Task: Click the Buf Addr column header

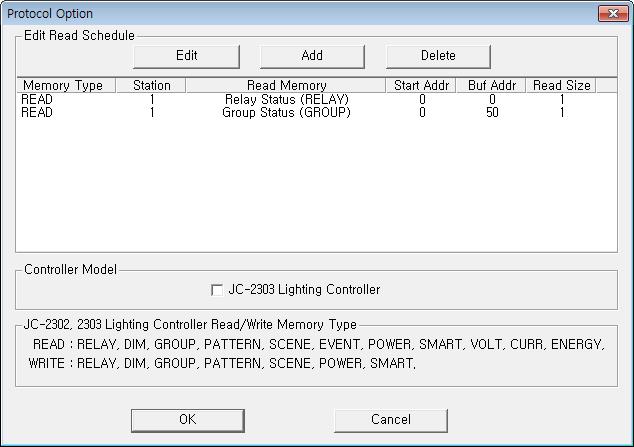Action: pyautogui.click(x=491, y=86)
